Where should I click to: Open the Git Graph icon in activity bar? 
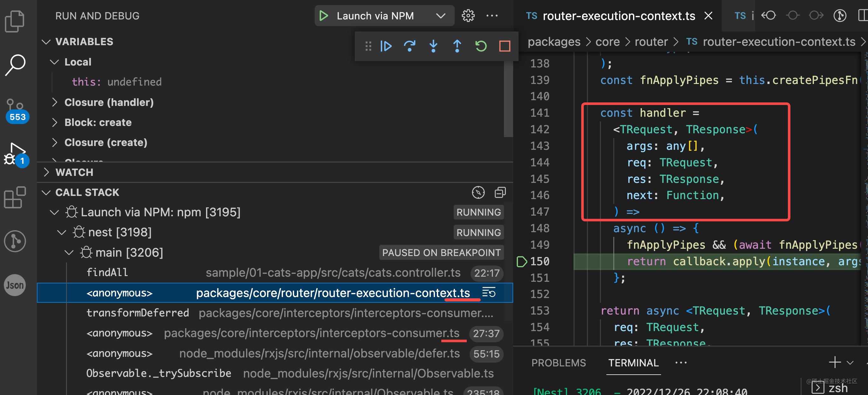pos(15,241)
